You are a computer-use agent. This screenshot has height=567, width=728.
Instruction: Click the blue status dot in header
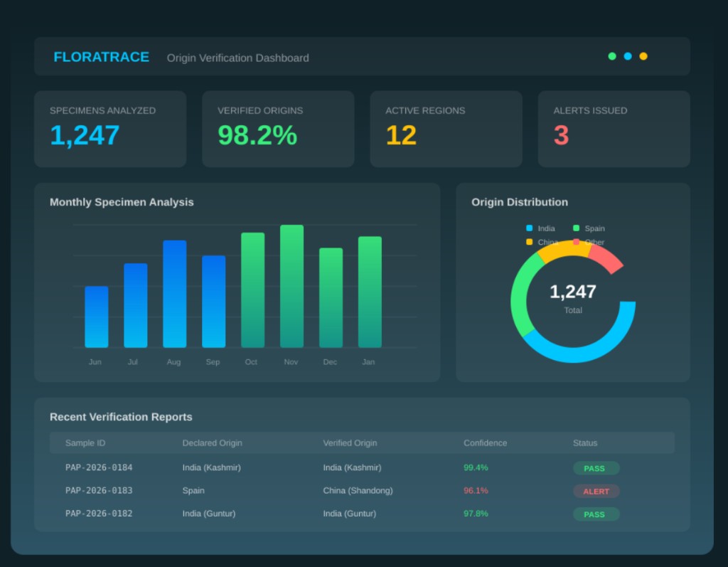click(x=628, y=56)
